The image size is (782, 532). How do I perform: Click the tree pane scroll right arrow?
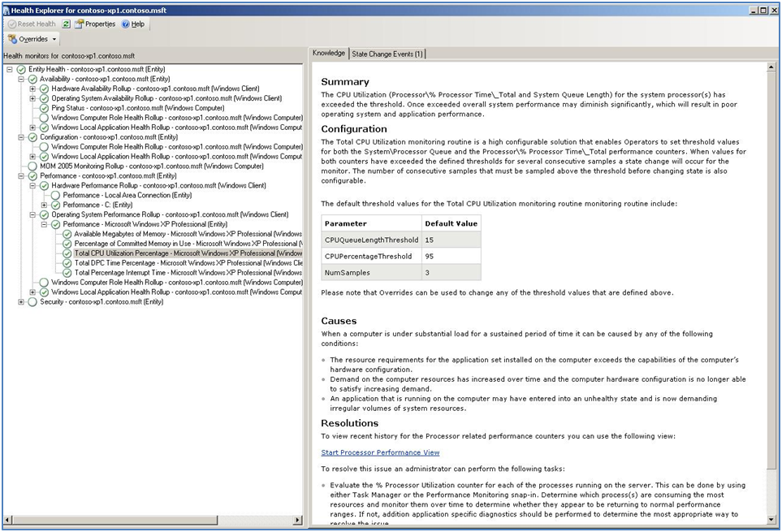point(298,520)
